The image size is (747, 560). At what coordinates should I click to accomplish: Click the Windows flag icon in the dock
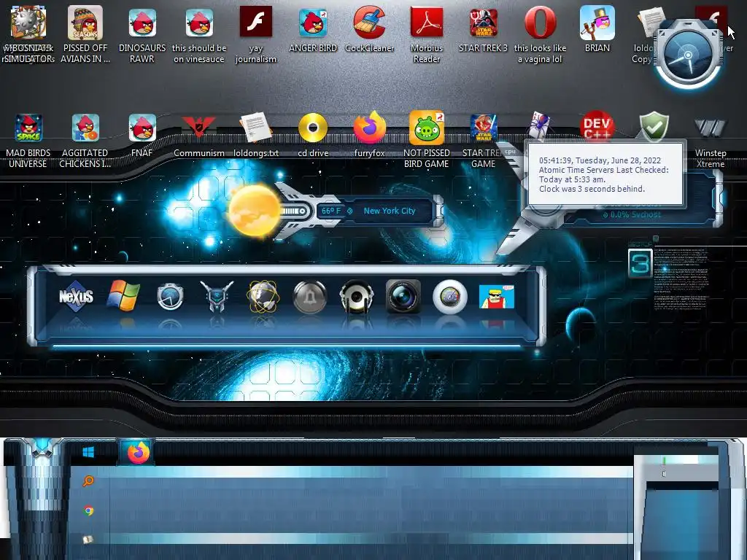click(123, 295)
